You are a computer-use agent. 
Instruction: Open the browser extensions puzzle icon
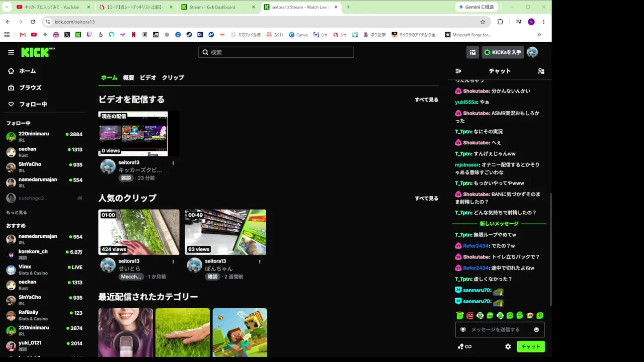coord(500,22)
